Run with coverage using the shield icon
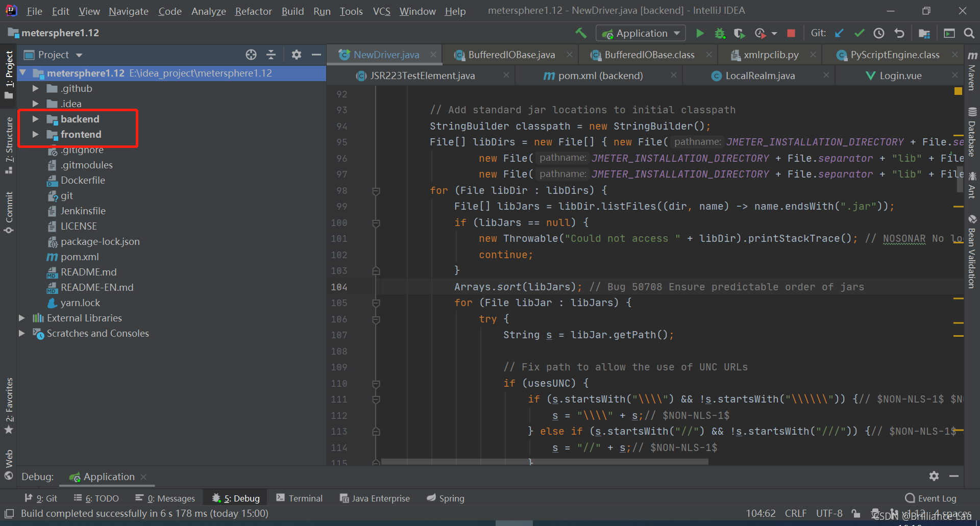Screen dimensions: 980x526 click(x=739, y=33)
